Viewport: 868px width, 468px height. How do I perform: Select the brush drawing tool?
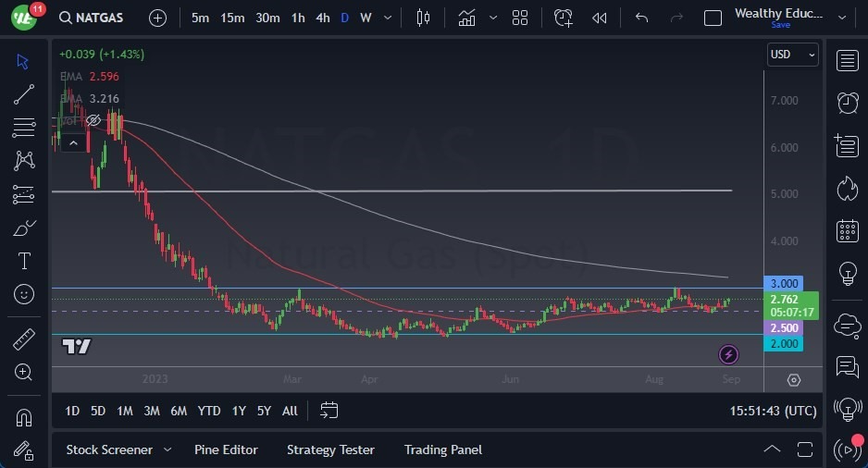(24, 228)
